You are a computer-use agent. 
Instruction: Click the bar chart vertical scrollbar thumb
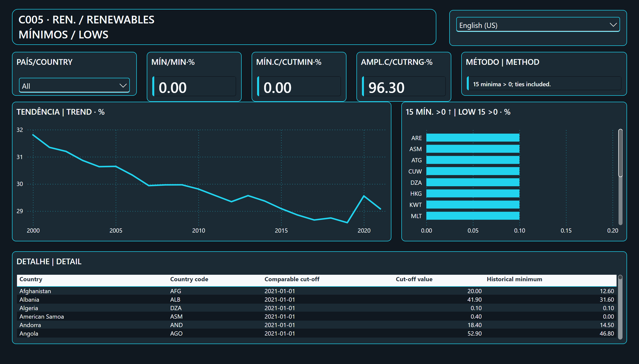620,153
